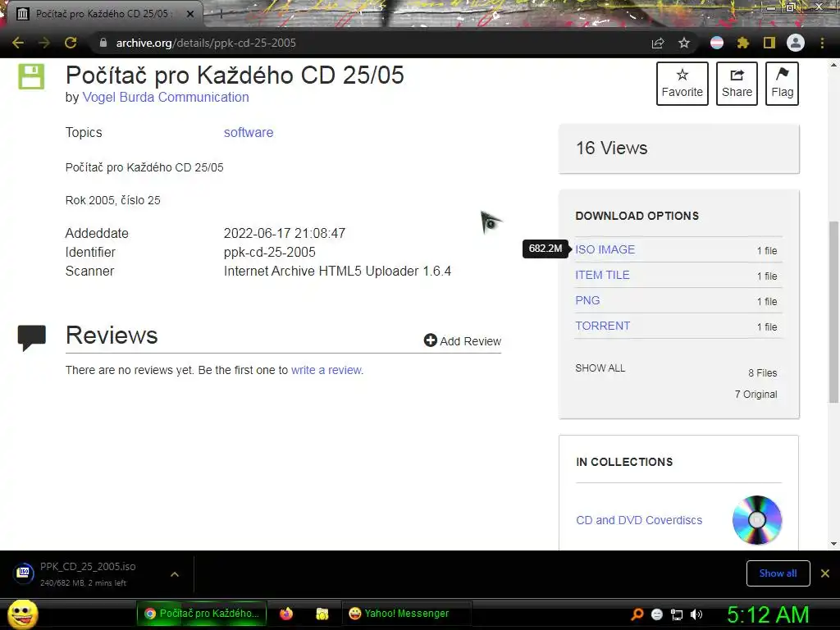Open the software topic link

249,132
